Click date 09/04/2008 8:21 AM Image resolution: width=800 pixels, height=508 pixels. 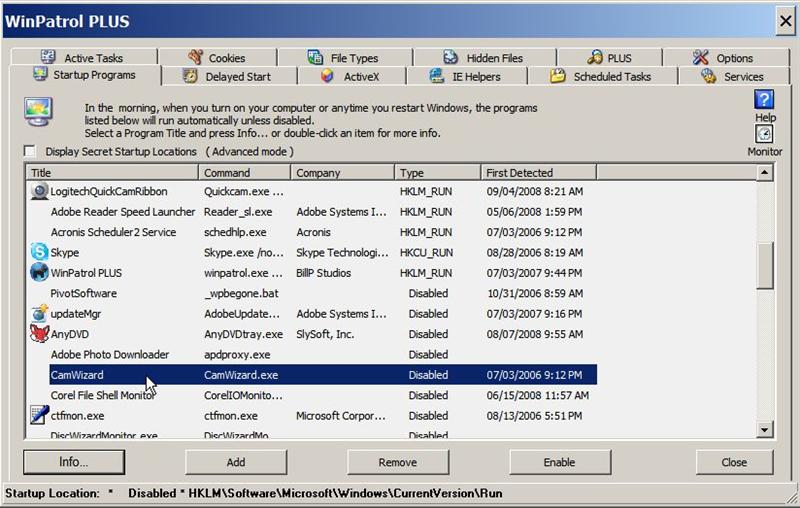[x=535, y=191]
